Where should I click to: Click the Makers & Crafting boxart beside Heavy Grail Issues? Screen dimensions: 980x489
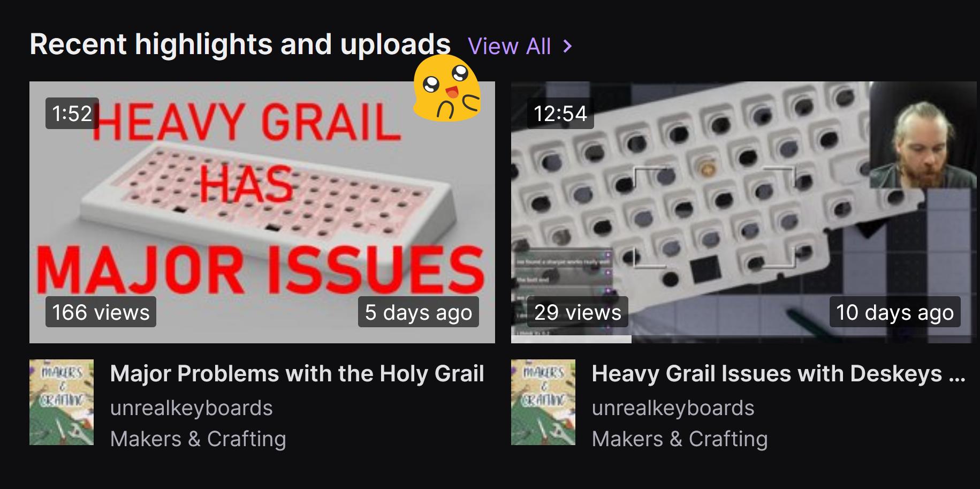click(543, 402)
